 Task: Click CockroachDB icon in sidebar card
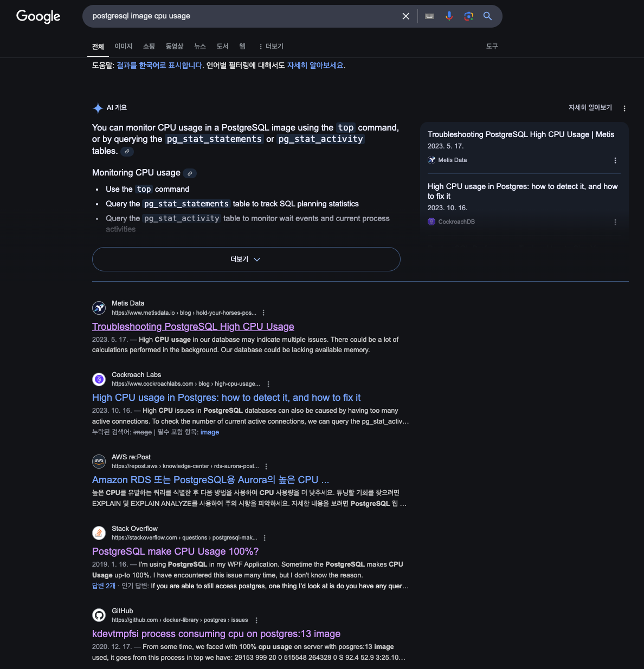[432, 222]
